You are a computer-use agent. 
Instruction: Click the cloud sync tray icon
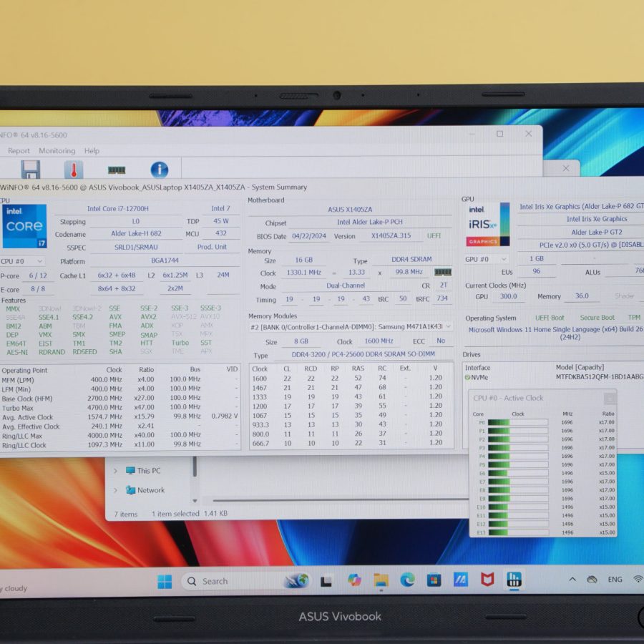[592, 579]
